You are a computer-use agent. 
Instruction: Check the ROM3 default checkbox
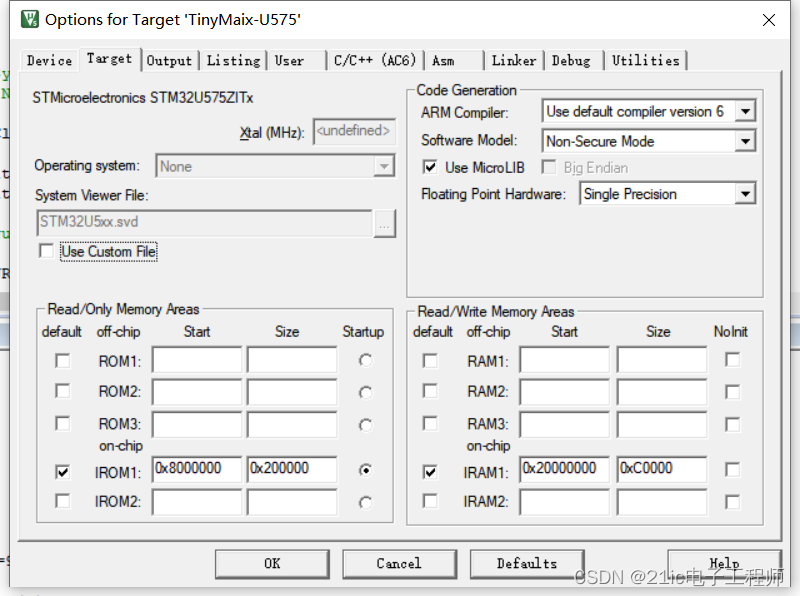pyautogui.click(x=62, y=424)
